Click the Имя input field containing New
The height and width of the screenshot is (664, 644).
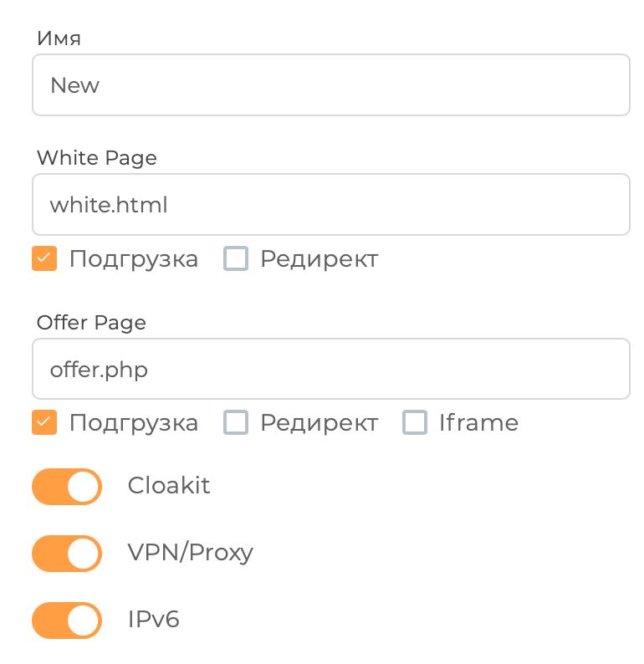click(330, 85)
